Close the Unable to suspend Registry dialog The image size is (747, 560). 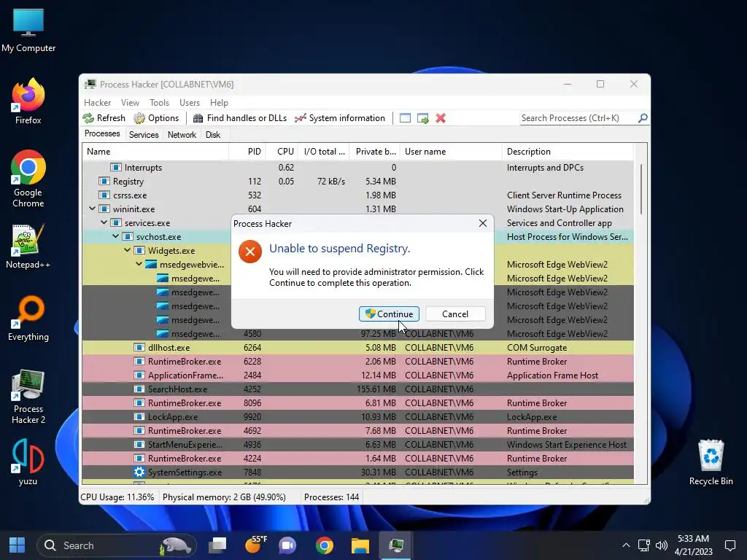[x=483, y=223]
